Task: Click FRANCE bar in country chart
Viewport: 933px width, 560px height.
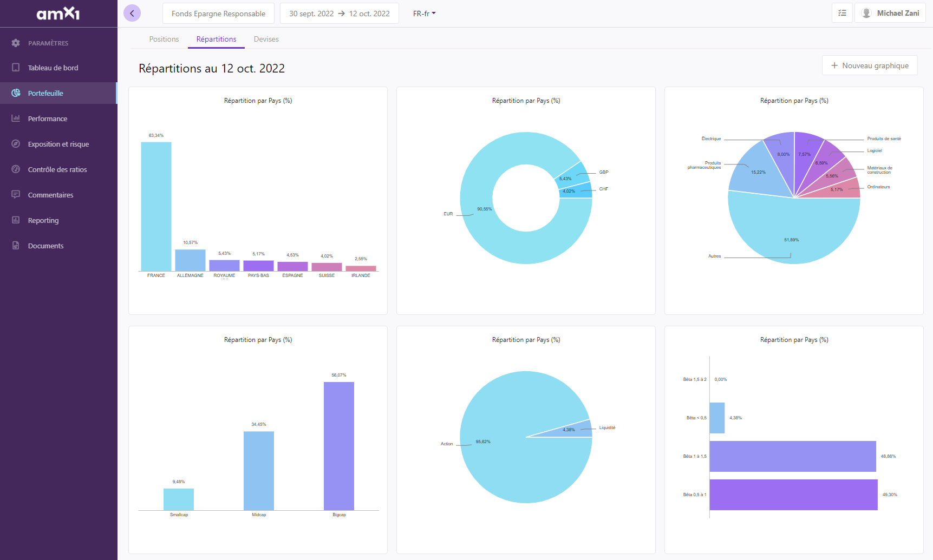Action: pyautogui.click(x=156, y=206)
